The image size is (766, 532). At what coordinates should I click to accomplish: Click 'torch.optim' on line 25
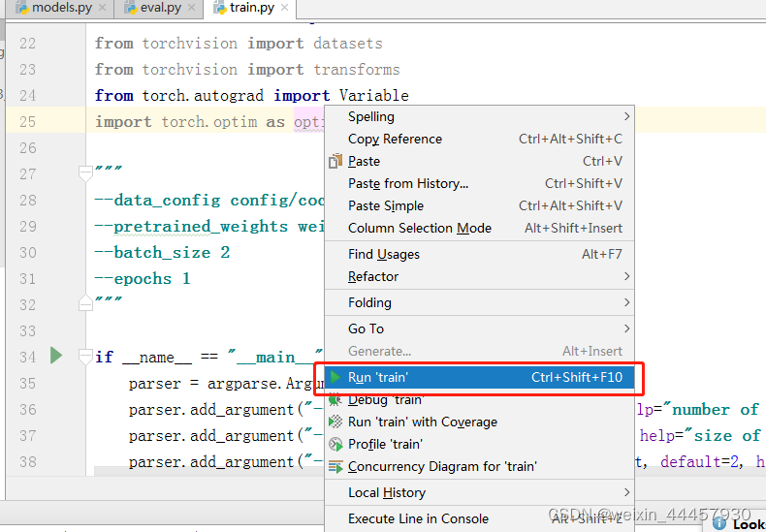pos(209,121)
